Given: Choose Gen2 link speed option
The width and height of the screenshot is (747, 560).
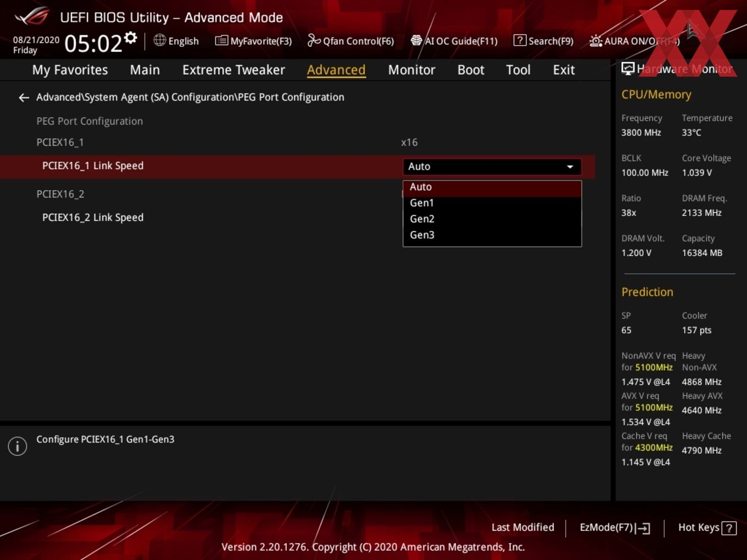Looking at the screenshot, I should 492,219.
